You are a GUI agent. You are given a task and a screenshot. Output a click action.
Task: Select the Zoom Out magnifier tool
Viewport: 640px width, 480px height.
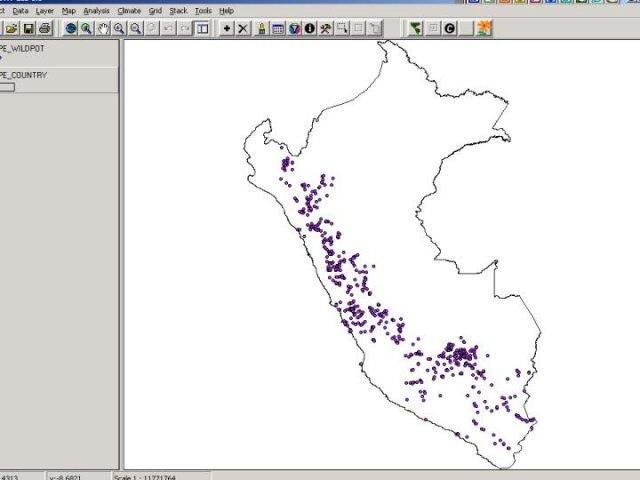[x=136, y=29]
